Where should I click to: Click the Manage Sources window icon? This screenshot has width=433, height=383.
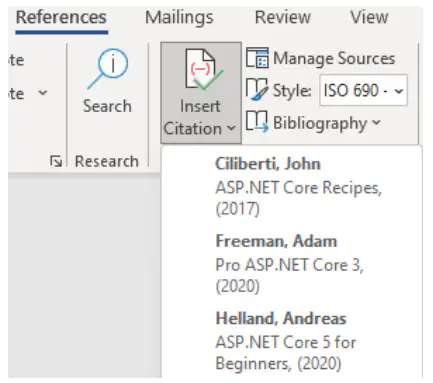257,58
